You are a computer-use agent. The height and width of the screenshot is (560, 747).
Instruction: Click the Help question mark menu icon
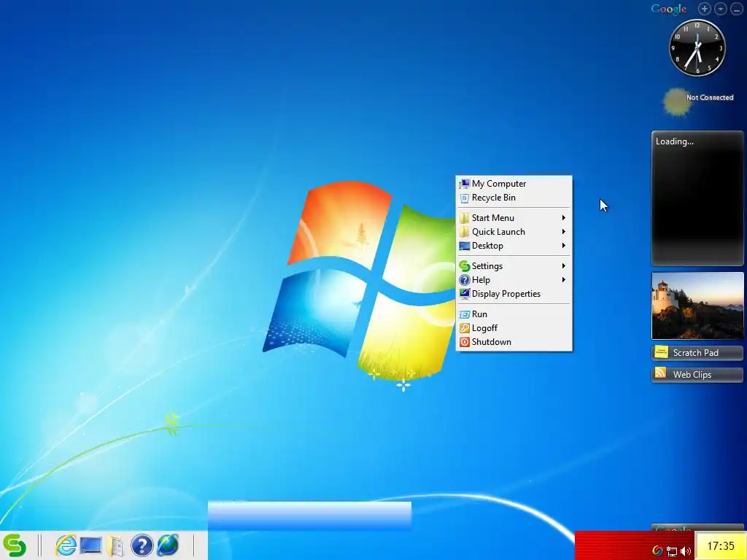465,280
